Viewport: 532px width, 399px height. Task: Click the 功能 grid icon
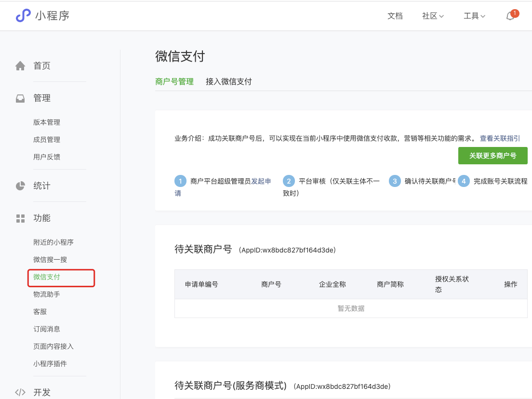click(x=20, y=218)
